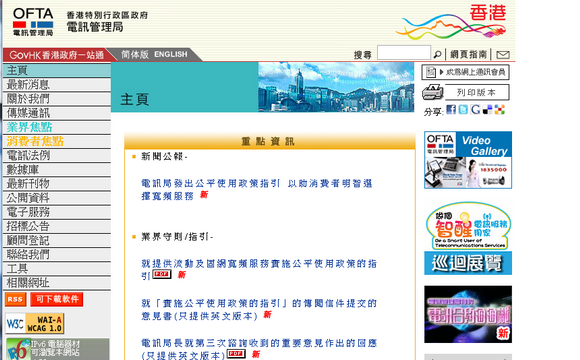Open the GovHK one-stop portal tab

point(57,55)
